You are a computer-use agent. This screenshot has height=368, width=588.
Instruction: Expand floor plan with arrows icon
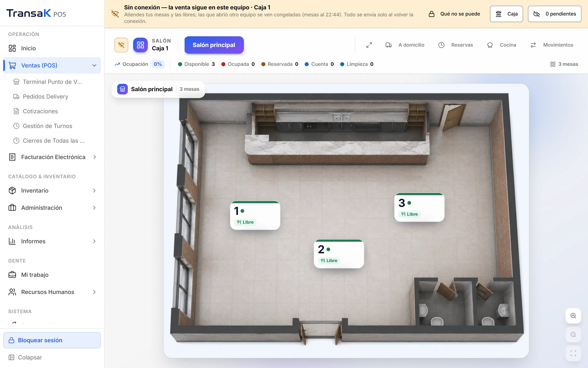(369, 45)
